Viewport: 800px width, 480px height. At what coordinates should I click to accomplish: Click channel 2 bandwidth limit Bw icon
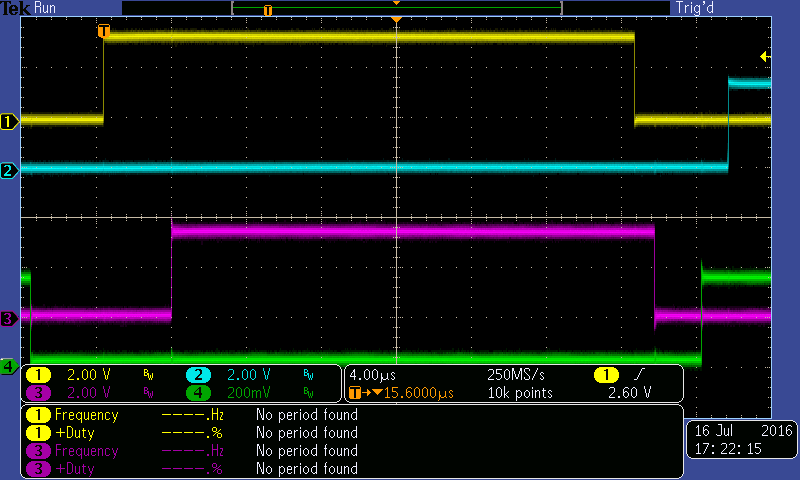click(308, 375)
